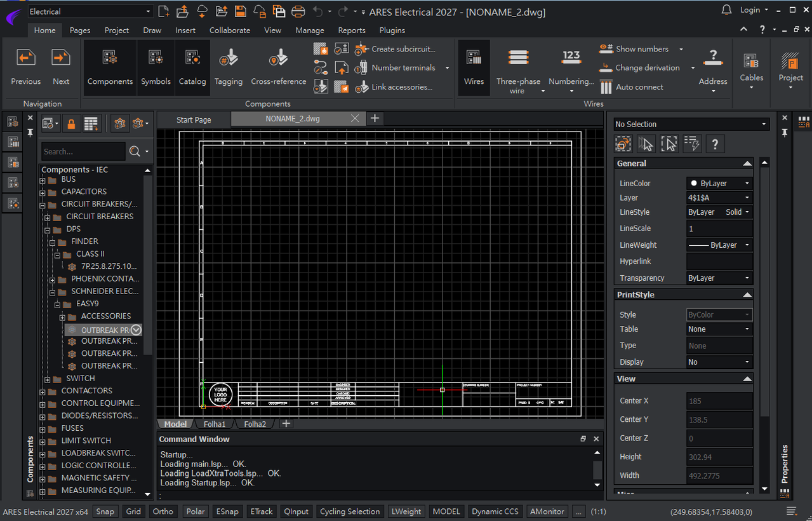This screenshot has height=521, width=812.
Task: Click Auto connect button
Action: point(632,87)
